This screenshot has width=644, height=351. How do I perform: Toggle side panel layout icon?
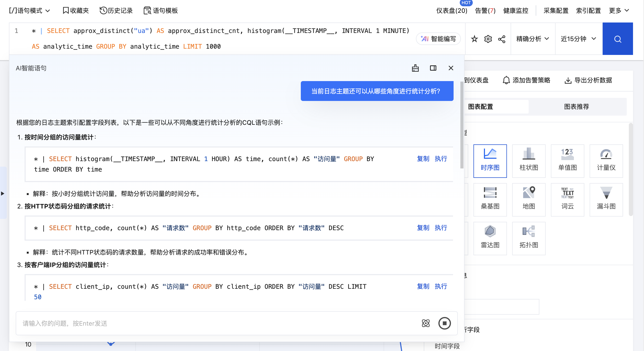pyautogui.click(x=433, y=68)
